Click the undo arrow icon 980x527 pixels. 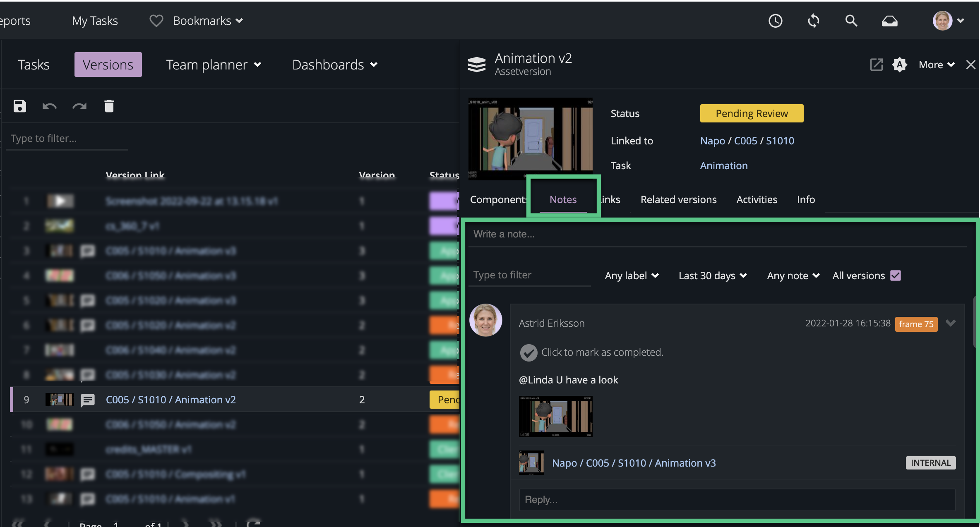pos(49,106)
